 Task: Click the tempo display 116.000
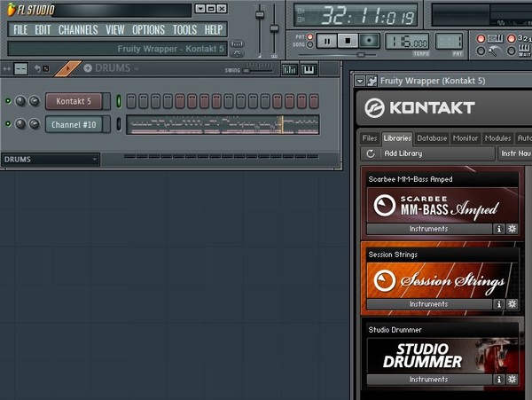407,42
